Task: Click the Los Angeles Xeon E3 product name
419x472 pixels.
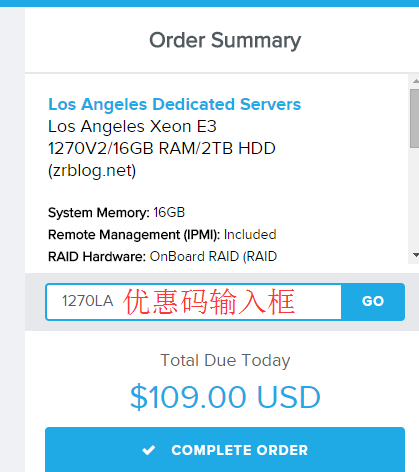Action: [132, 127]
